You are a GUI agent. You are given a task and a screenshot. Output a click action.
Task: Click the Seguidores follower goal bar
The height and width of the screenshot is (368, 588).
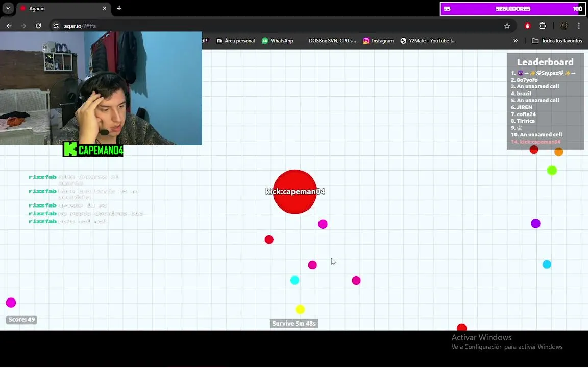click(512, 9)
